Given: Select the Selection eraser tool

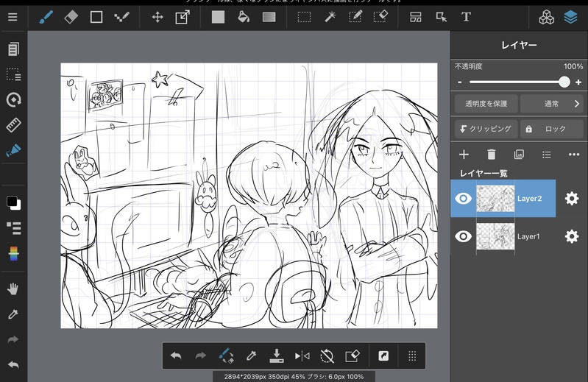Looking at the screenshot, I should coord(380,17).
